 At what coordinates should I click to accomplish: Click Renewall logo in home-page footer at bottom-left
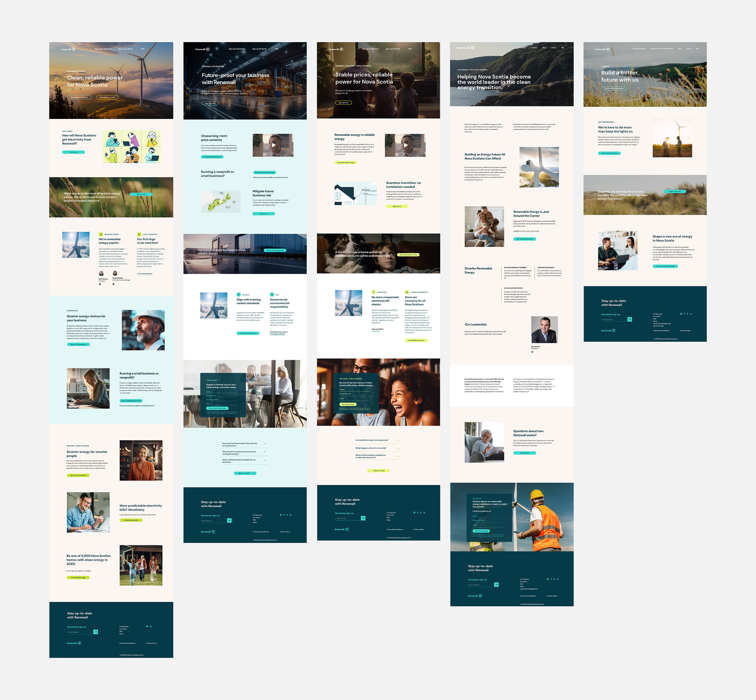point(74,643)
